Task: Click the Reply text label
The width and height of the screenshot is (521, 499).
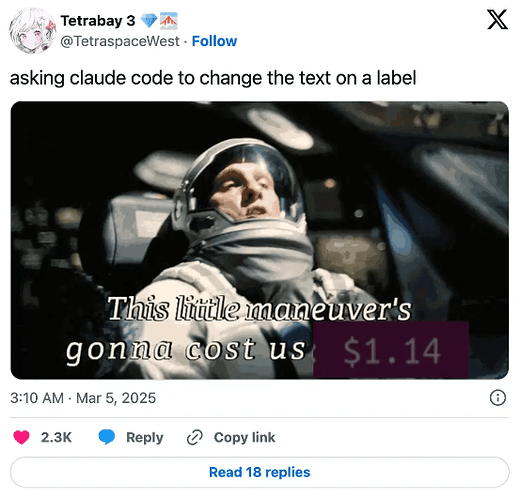Action: [145, 437]
